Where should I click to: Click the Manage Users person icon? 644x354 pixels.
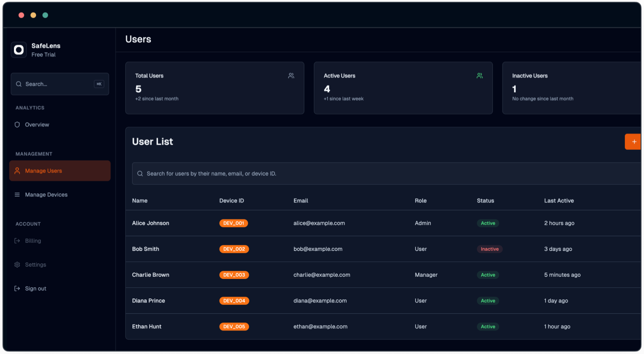click(x=17, y=171)
